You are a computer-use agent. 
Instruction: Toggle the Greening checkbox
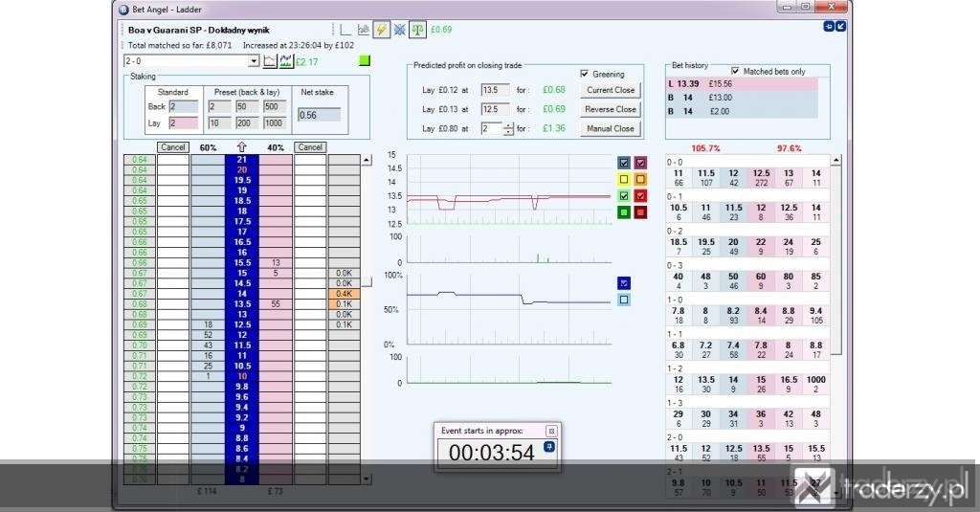click(585, 74)
